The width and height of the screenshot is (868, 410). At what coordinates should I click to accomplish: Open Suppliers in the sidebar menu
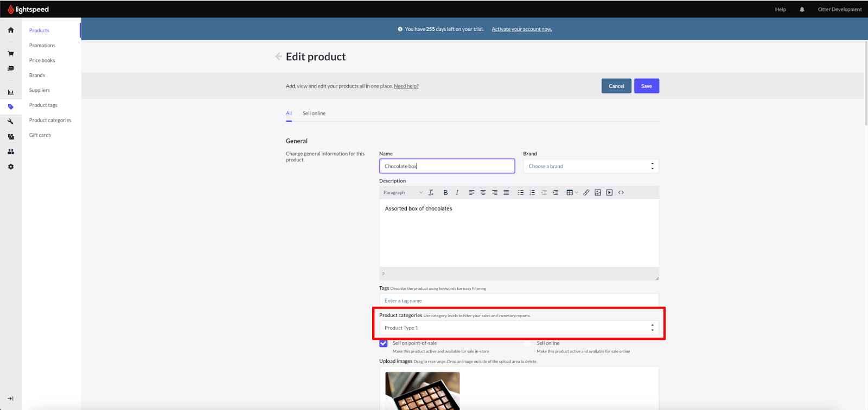40,90
